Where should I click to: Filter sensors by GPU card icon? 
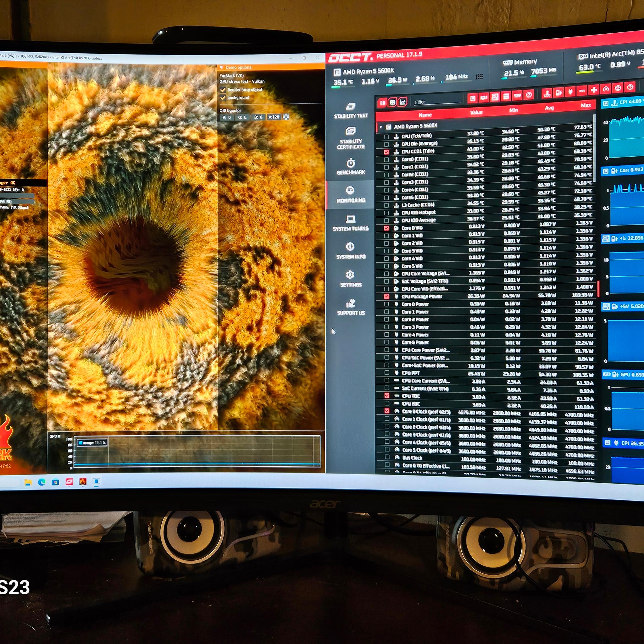(484, 97)
